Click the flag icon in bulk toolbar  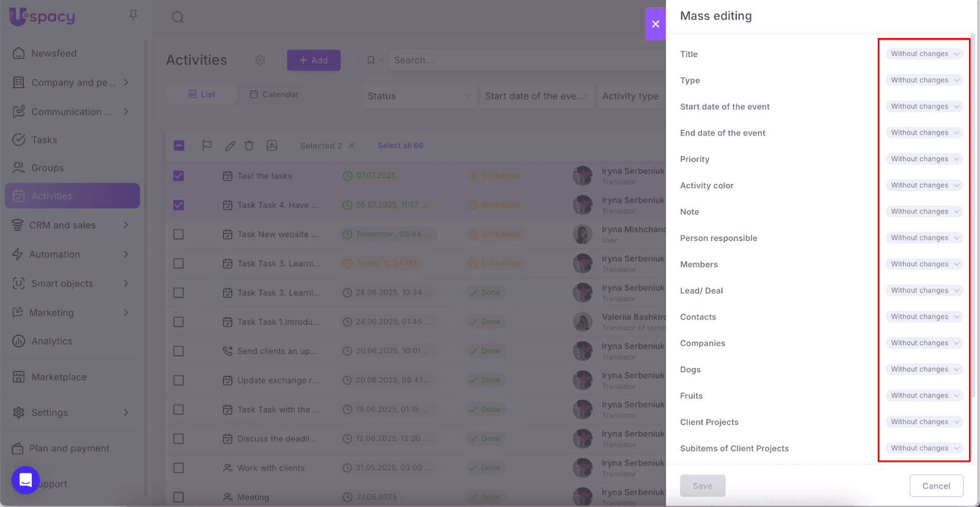coord(207,145)
